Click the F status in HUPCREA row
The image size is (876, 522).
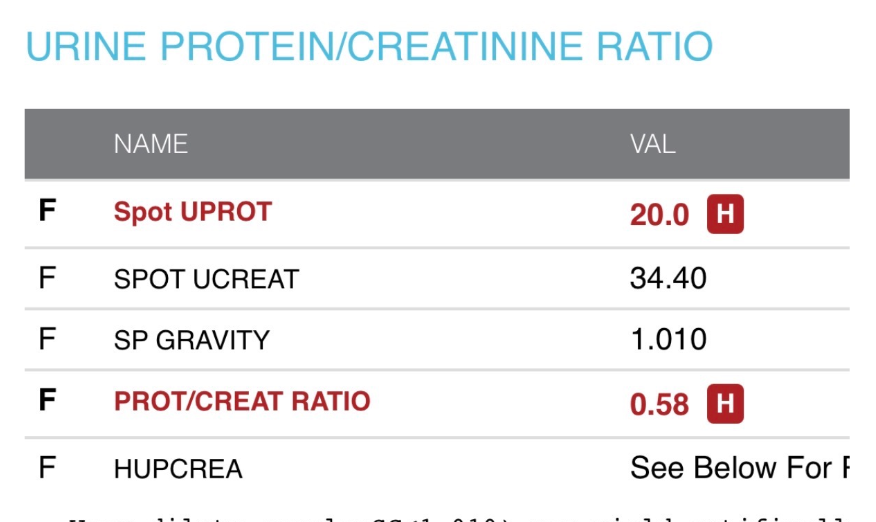coord(47,467)
